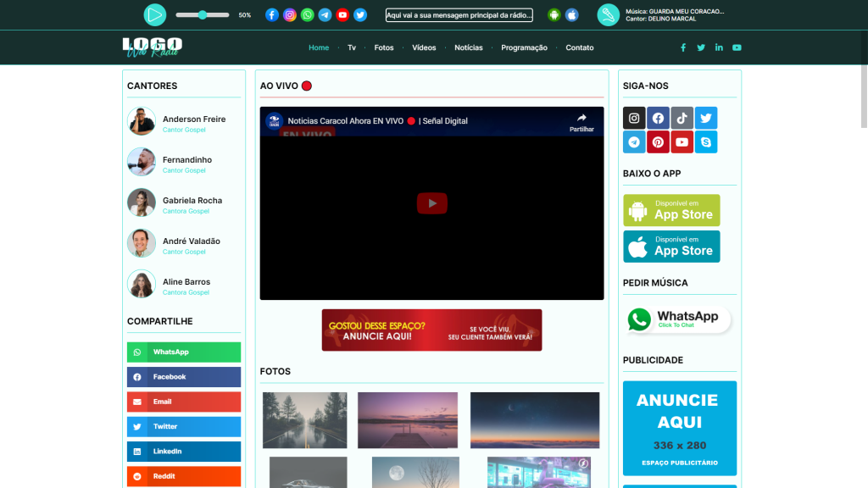This screenshot has width=868, height=488.
Task: Open the Programação menu item
Action: 524,47
